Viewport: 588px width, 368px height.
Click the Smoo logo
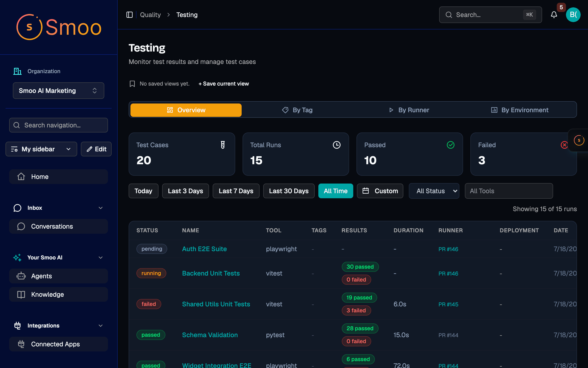point(59,27)
